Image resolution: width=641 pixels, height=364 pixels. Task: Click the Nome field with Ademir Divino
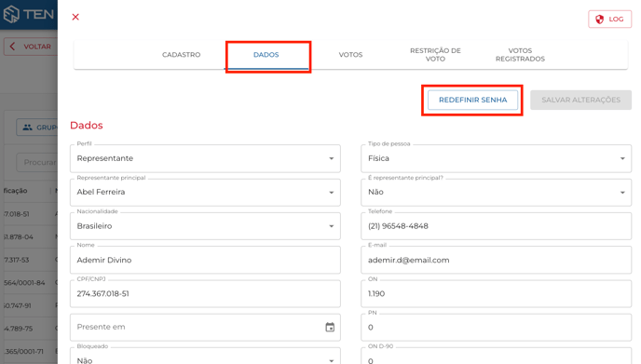(x=205, y=260)
